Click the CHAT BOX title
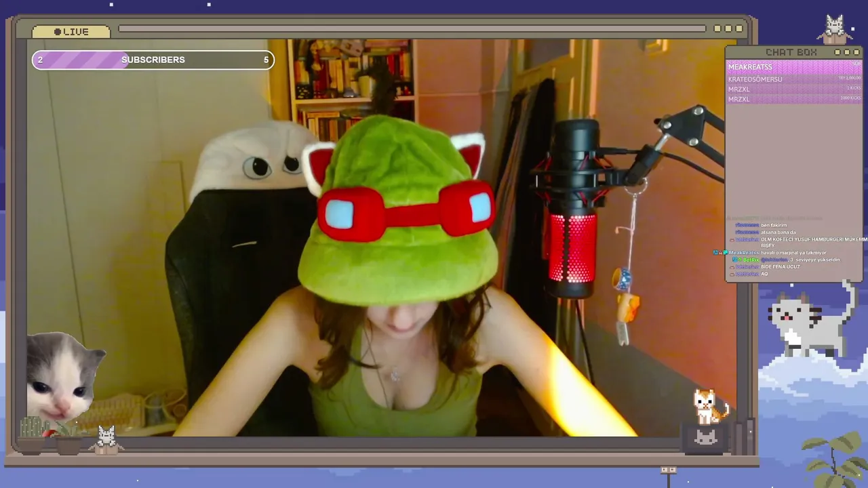The height and width of the screenshot is (488, 868). 791,52
